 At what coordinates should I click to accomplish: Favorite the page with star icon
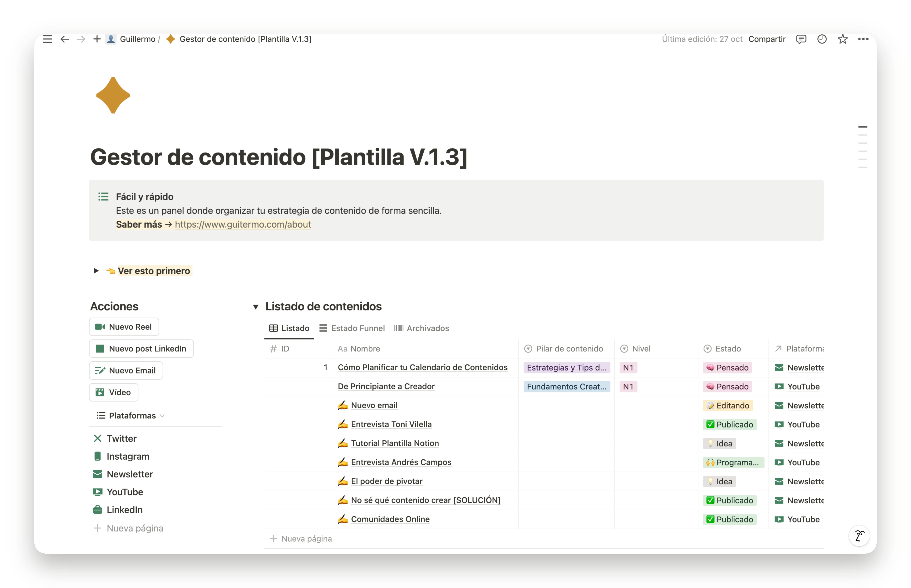tap(842, 39)
